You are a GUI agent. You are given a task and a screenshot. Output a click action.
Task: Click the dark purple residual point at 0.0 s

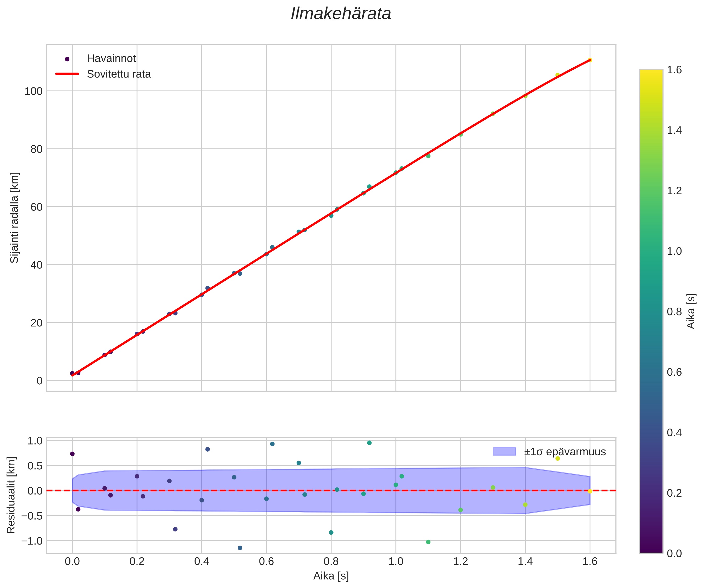72,454
